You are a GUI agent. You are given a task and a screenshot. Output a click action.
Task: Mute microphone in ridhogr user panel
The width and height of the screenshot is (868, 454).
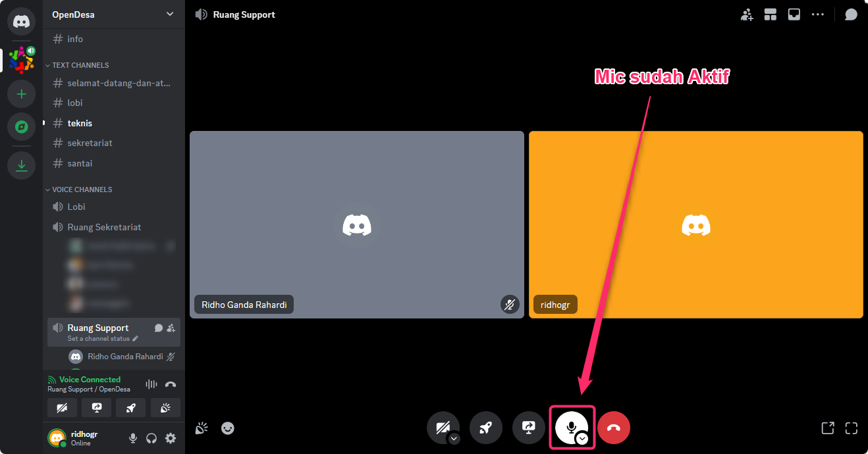click(x=133, y=438)
